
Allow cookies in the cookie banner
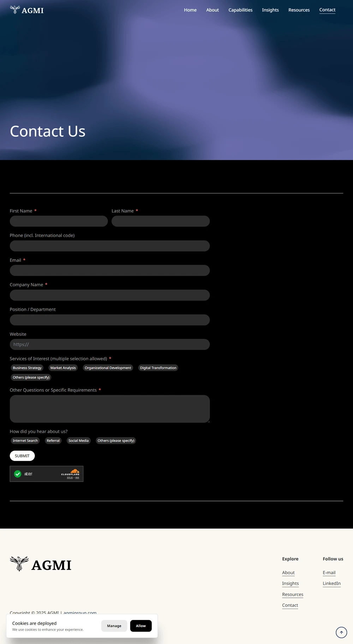[x=140, y=626]
